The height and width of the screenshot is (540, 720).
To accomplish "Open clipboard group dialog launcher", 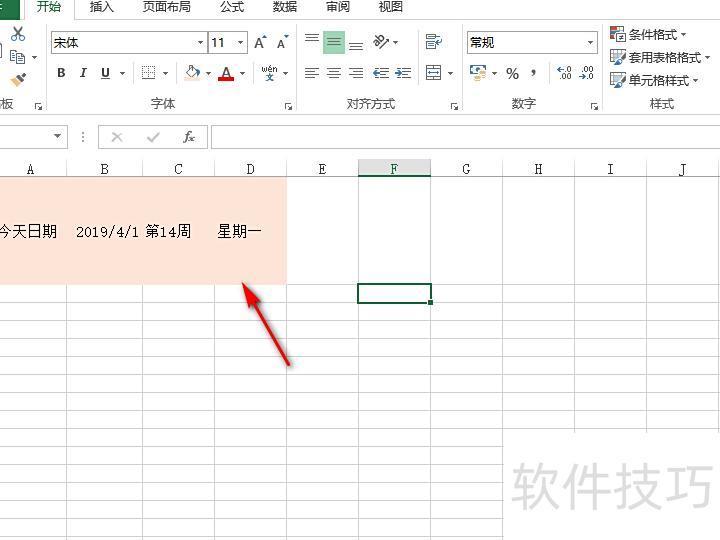I will (x=39, y=107).
